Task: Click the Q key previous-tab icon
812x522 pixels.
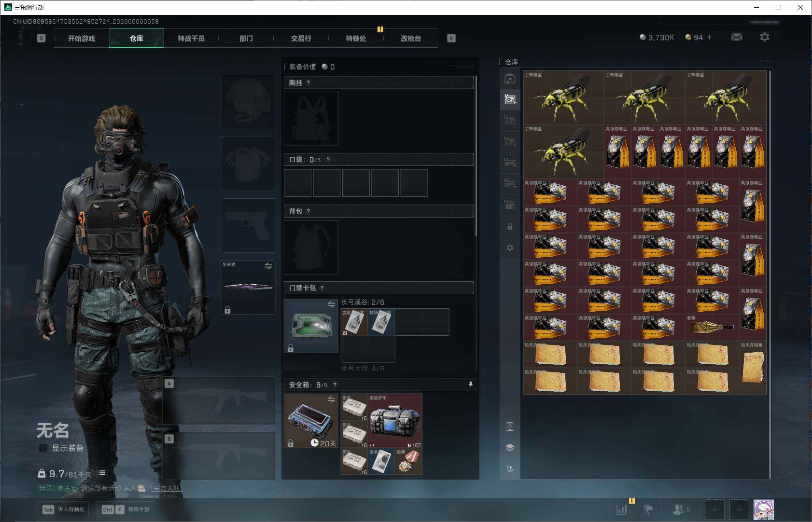Action: coord(41,38)
